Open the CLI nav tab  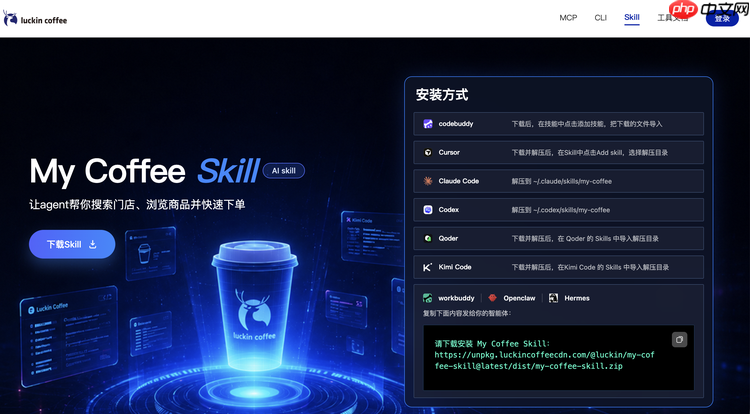point(600,18)
